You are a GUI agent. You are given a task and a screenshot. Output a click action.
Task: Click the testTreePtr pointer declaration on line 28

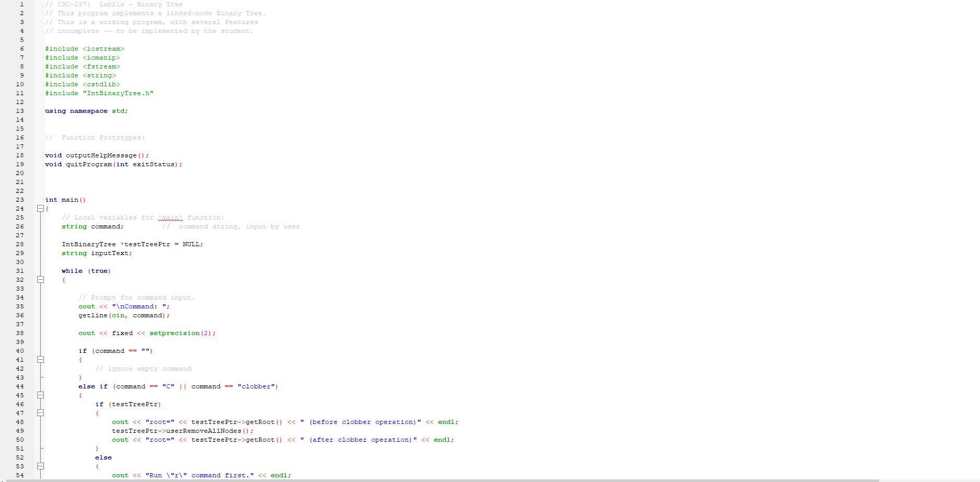tap(132, 244)
